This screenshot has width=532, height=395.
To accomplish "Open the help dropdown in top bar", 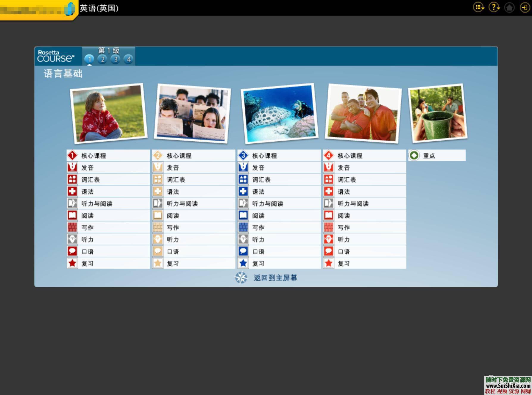I will point(494,7).
